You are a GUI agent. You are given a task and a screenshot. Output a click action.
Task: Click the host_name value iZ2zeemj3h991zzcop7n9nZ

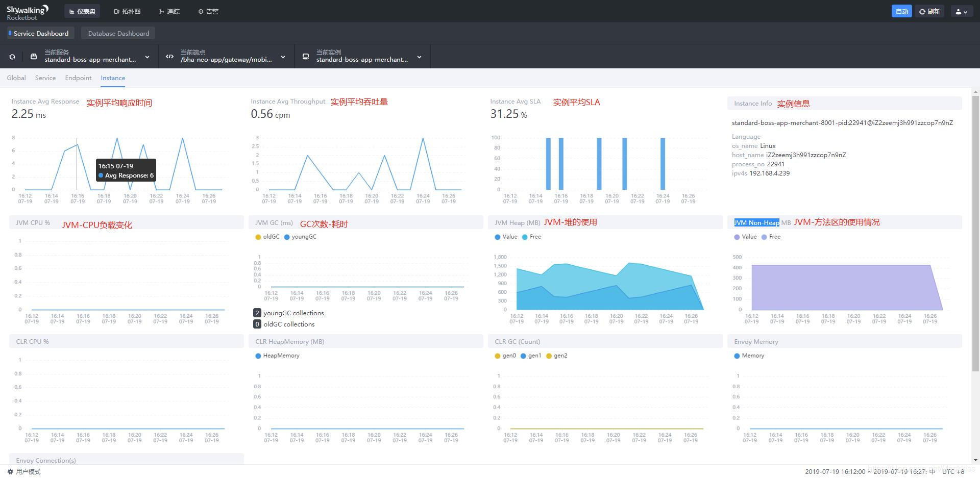806,155
